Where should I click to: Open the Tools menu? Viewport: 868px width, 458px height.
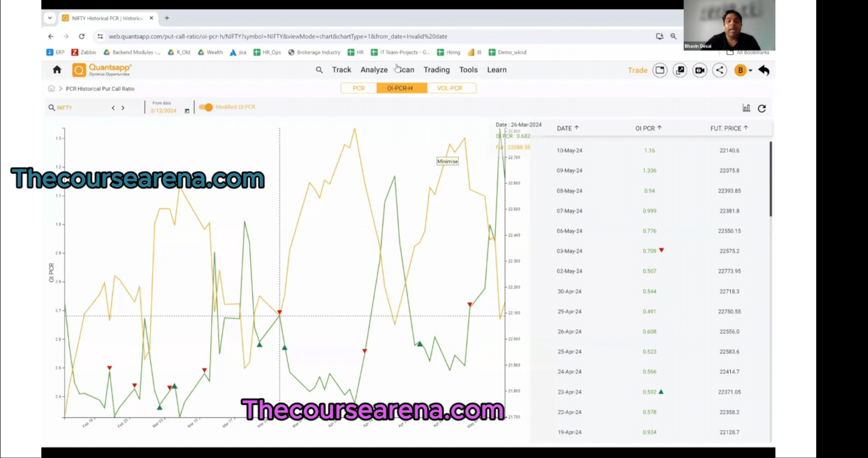(468, 70)
